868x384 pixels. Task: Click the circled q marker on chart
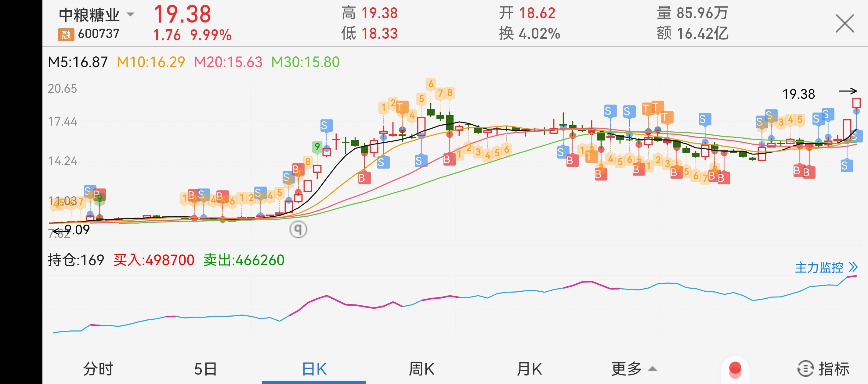[x=298, y=229]
